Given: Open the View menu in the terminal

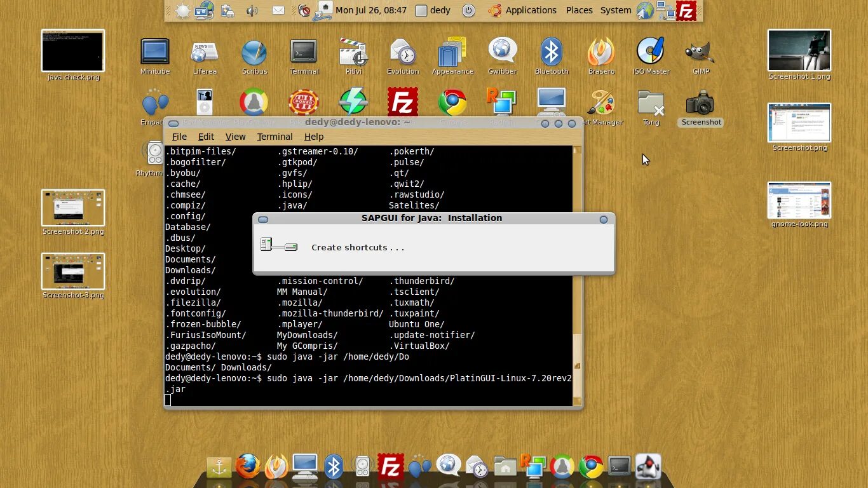Looking at the screenshot, I should (235, 137).
